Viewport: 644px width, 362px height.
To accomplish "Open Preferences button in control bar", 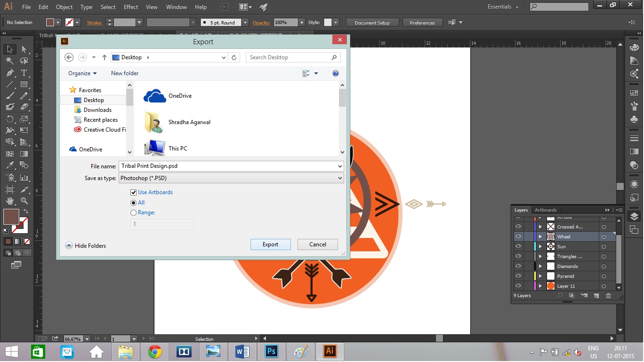I will pyautogui.click(x=422, y=23).
